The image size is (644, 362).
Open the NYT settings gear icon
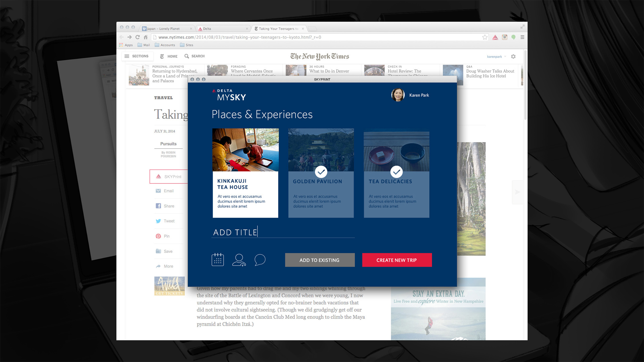tap(513, 56)
